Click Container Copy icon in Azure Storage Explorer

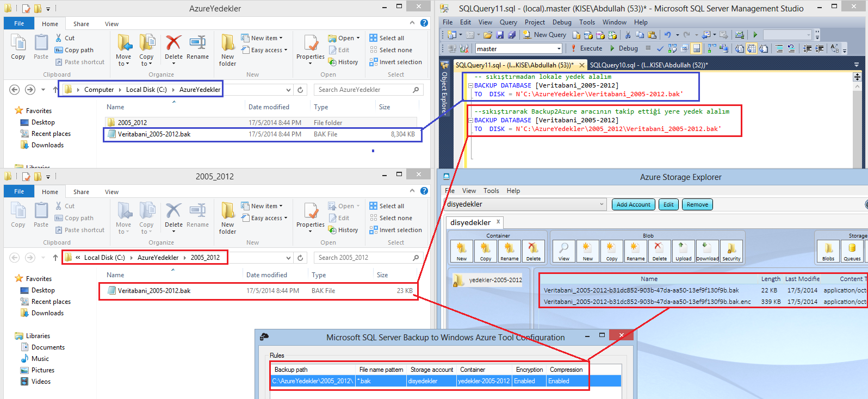click(x=486, y=251)
